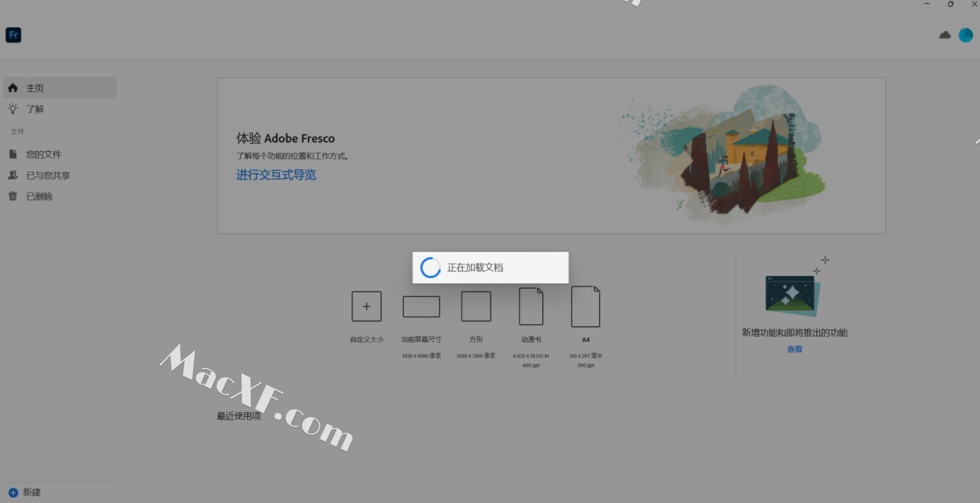Choose the 动漫书 comic book preset
The width and height of the screenshot is (980, 503).
pos(531,306)
